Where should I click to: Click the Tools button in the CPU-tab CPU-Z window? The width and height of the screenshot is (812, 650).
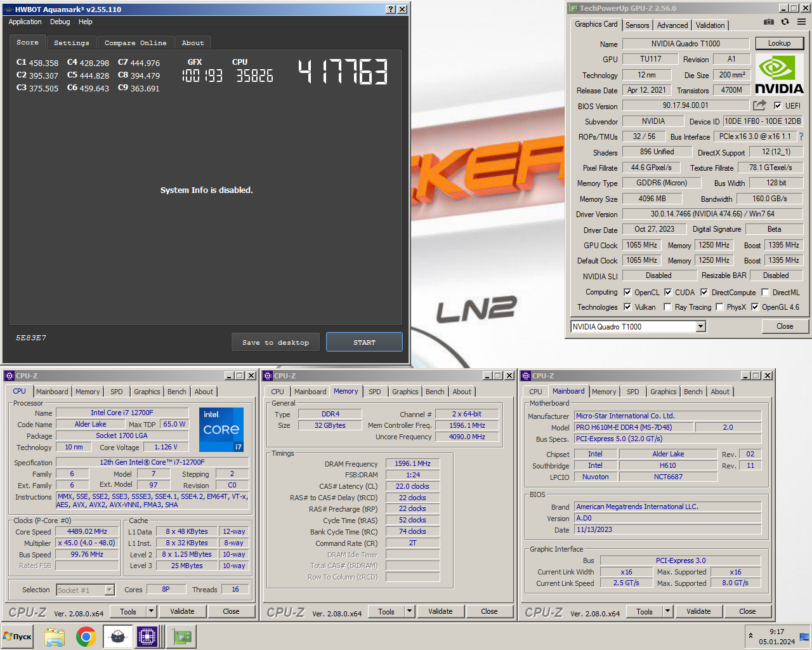click(x=128, y=611)
